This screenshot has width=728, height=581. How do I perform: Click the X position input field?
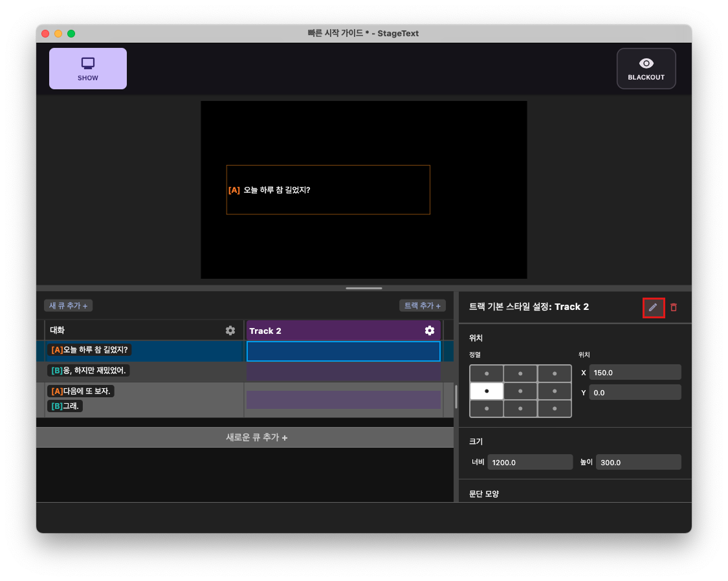634,372
